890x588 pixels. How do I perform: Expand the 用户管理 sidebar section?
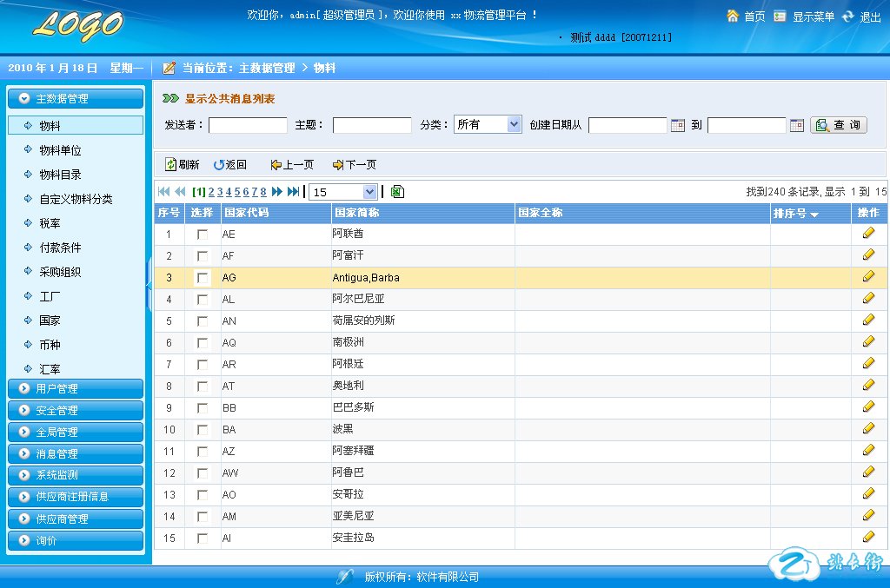tap(75, 388)
